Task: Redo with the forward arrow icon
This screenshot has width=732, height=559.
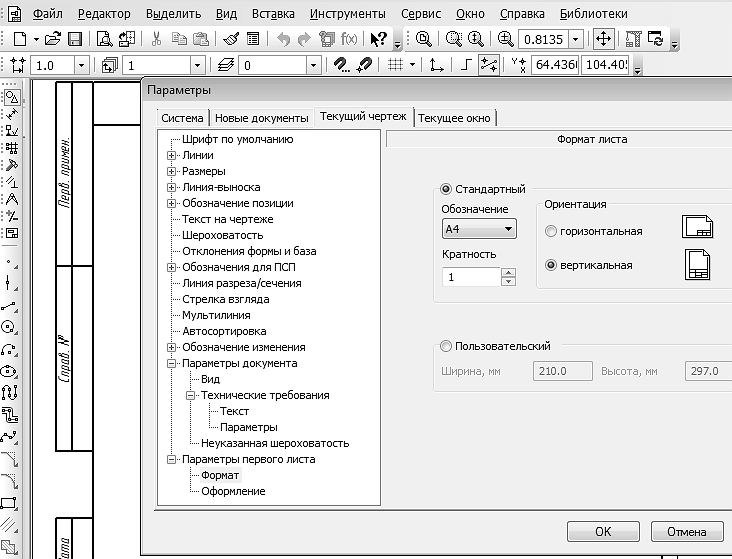Action: (x=304, y=39)
